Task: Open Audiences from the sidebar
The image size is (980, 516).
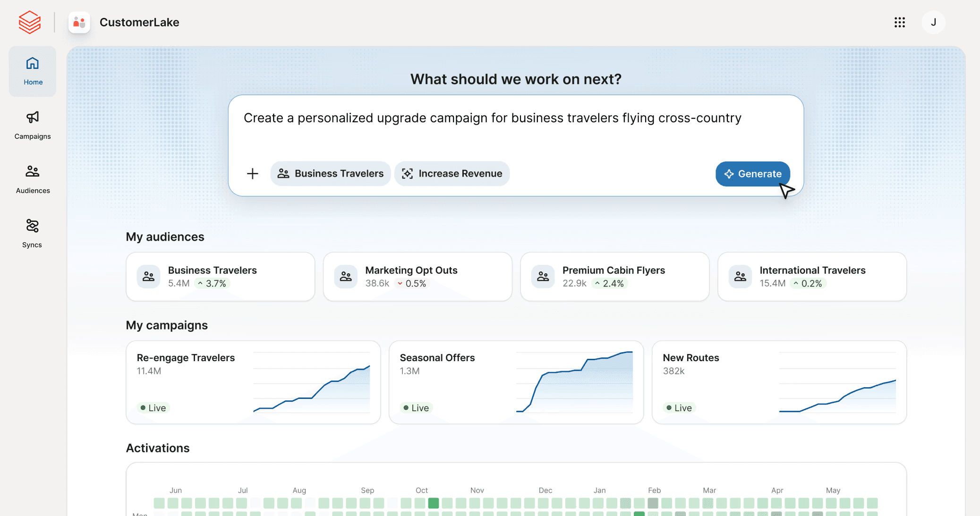Action: [33, 180]
